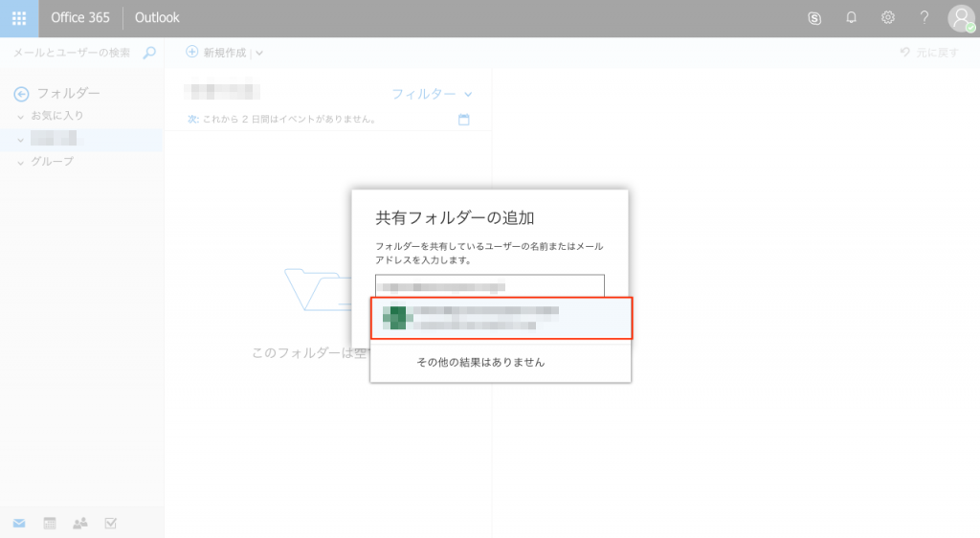Open the notifications bell
Screen dimensions: 980x538
point(851,18)
